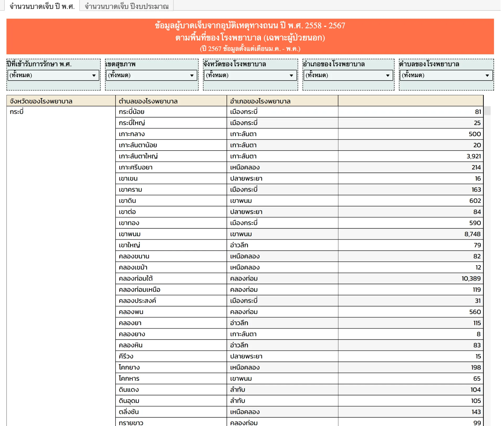Select the กระบี่น้อย subdistrict row
The width and height of the screenshot is (504, 426).
pyautogui.click(x=171, y=112)
